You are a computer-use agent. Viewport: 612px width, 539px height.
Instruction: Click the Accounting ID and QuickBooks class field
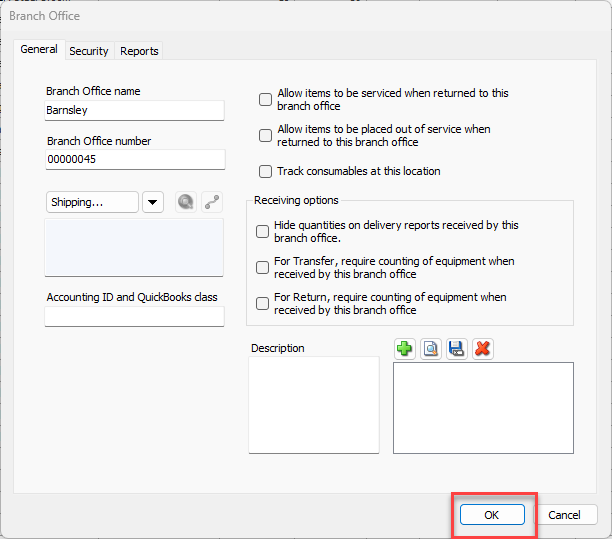pos(134,316)
